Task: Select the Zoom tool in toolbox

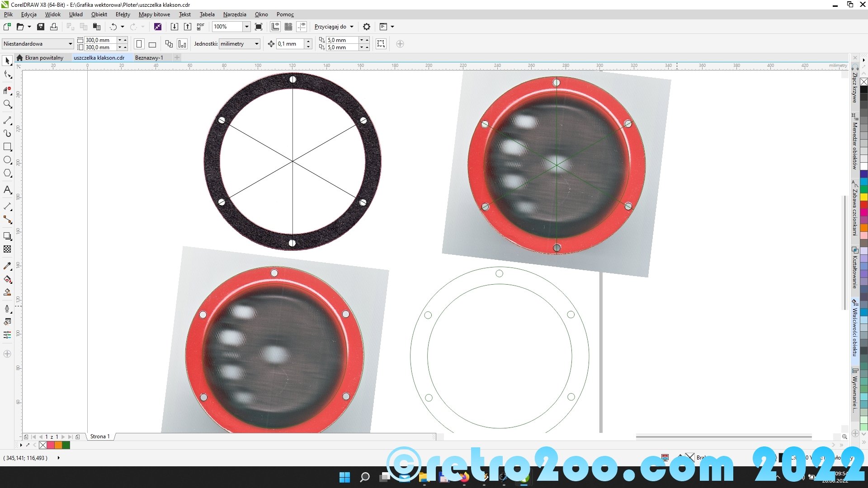Action: [7, 104]
